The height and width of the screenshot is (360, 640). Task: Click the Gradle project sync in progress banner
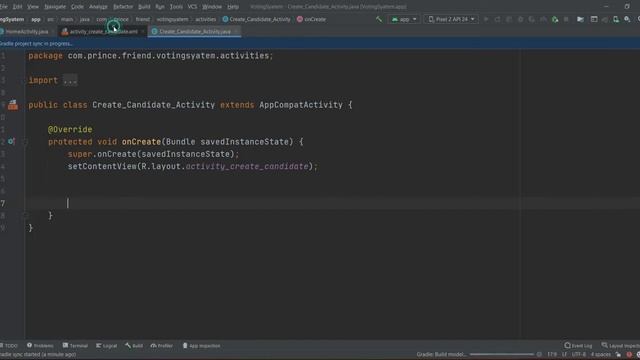tap(320, 43)
